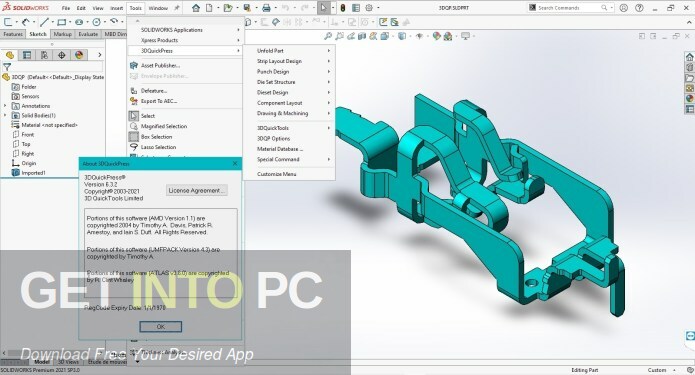Image resolution: width=695 pixels, height=375 pixels.
Task: Open the DimXpertManager crosshair tab icon
Action: tap(62, 55)
